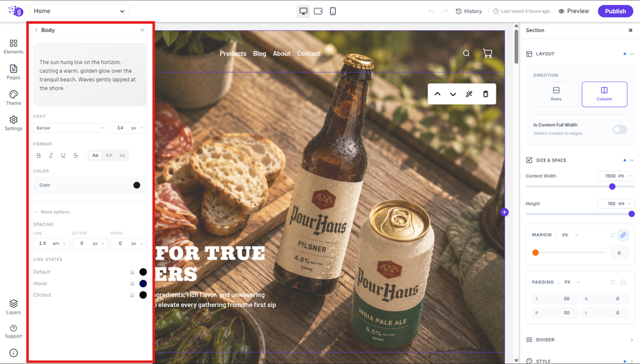Open the Pages panel
This screenshot has height=364, width=640.
[x=13, y=72]
